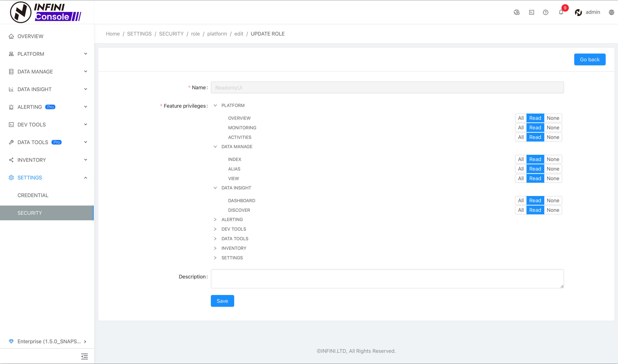Select Read for ALIAS privilege

click(x=535, y=169)
